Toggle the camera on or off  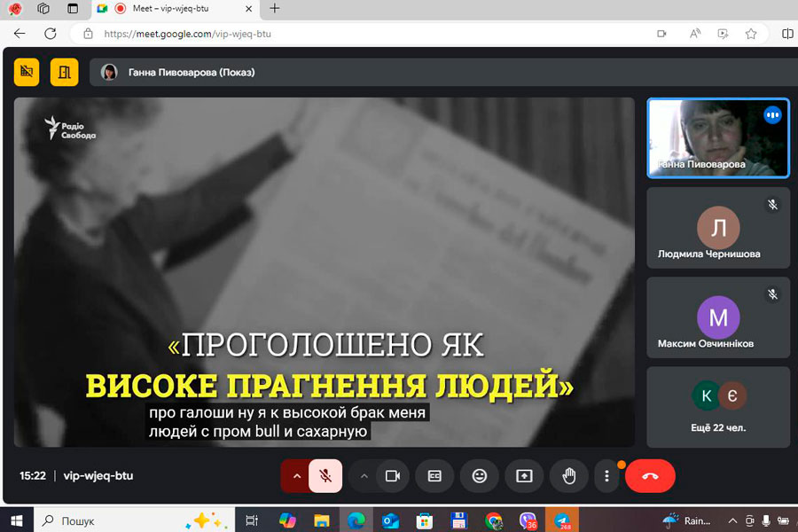(392, 476)
